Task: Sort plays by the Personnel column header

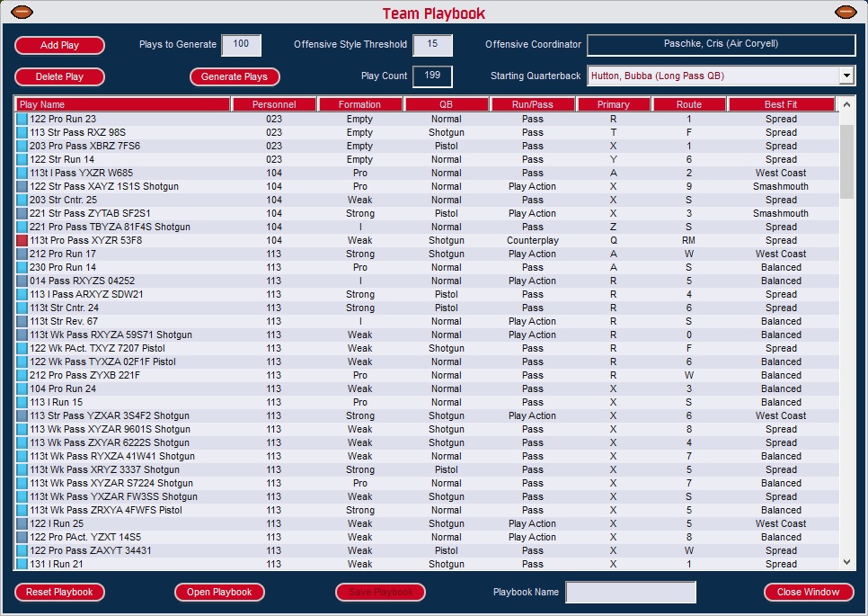Action: coord(274,103)
